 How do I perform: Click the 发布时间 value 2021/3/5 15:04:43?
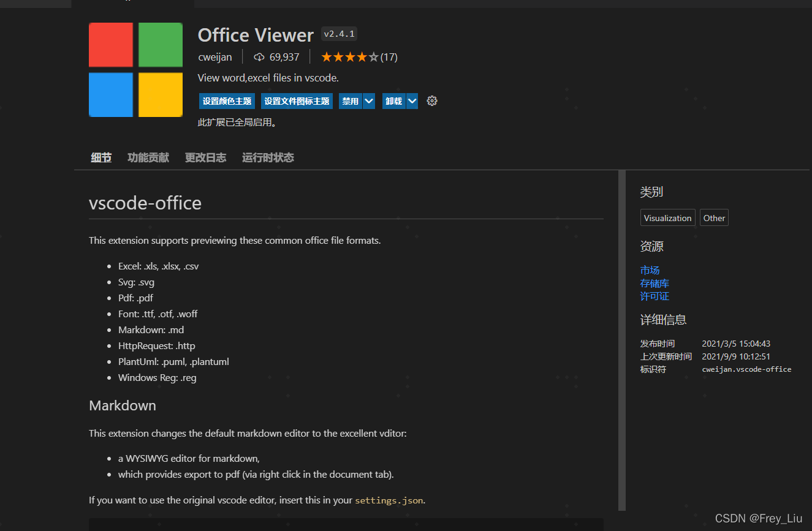(x=736, y=344)
